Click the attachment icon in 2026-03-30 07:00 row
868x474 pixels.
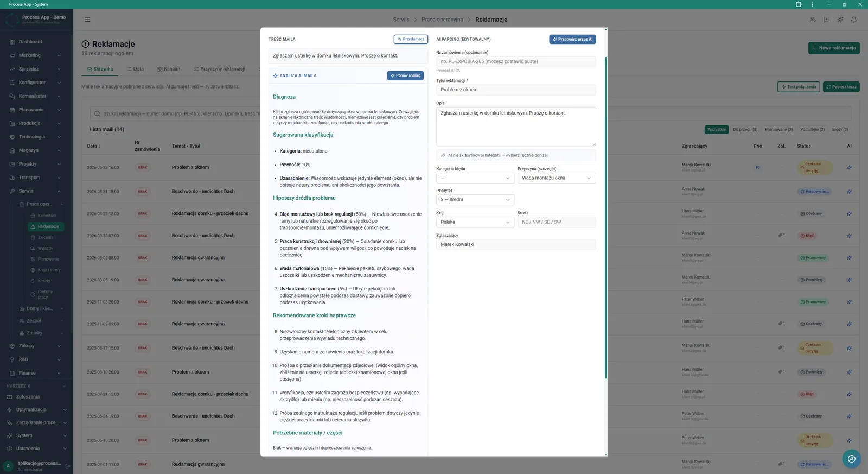(781, 236)
